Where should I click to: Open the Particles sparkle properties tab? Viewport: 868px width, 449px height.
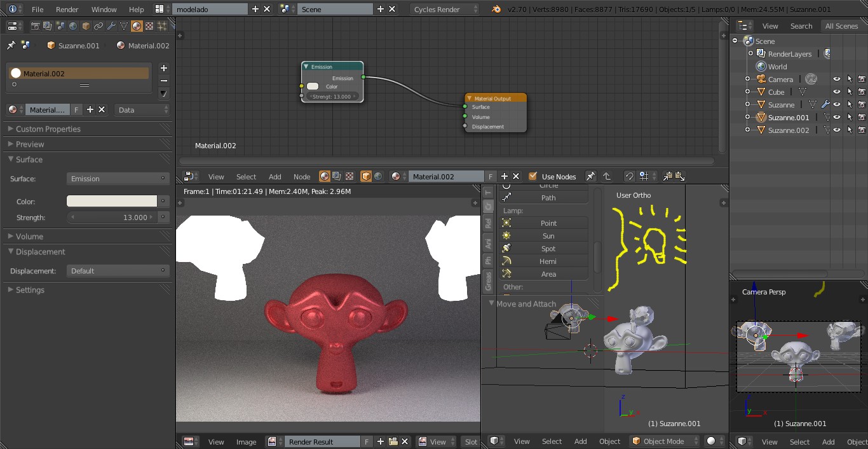click(x=162, y=26)
